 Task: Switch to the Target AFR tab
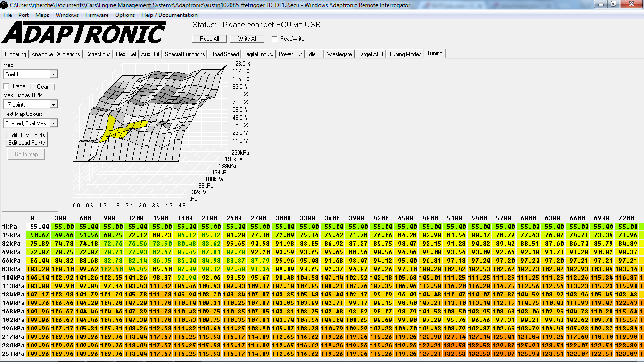point(370,54)
